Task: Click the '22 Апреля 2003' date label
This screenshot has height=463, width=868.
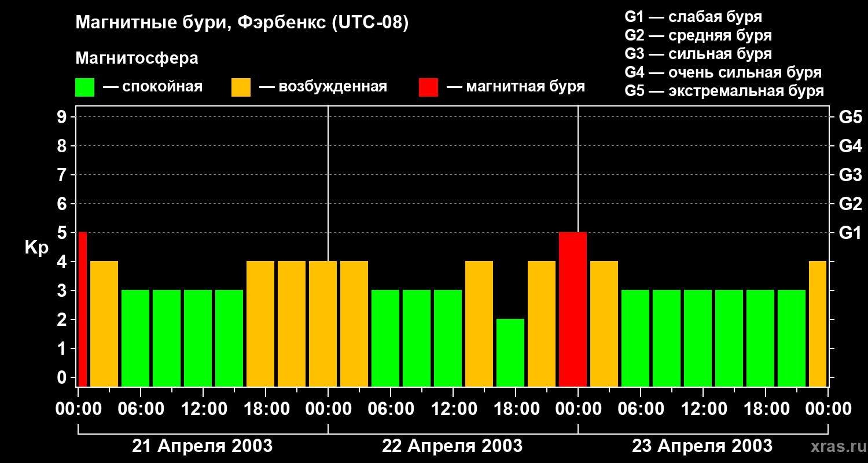Action: (453, 446)
